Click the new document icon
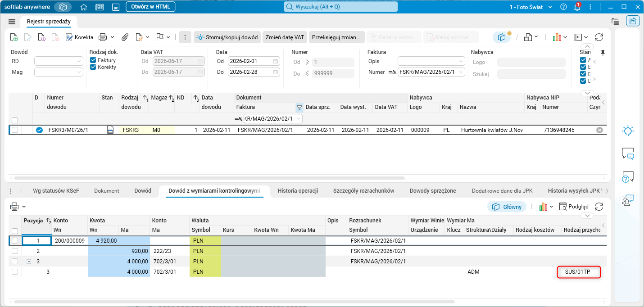The height and width of the screenshot is (307, 644). tap(14, 37)
